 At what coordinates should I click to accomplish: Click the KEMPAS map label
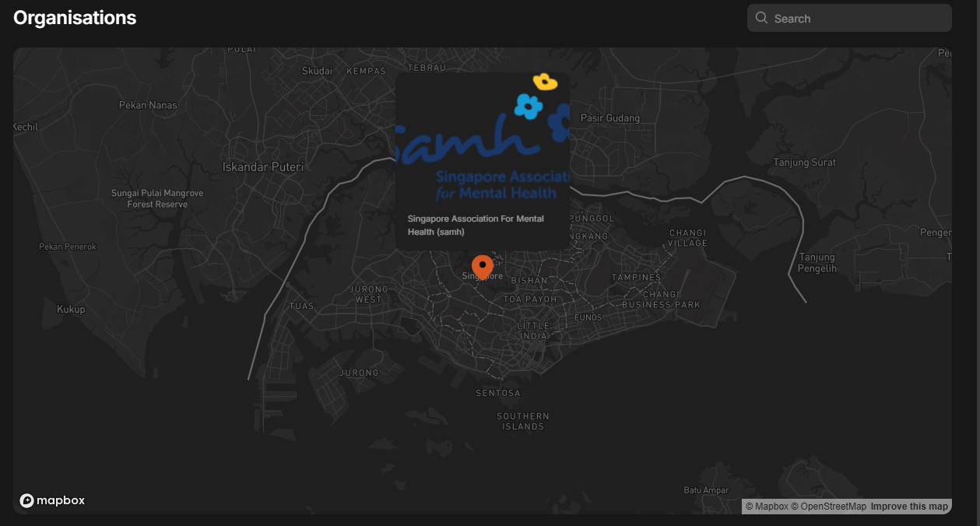point(366,71)
